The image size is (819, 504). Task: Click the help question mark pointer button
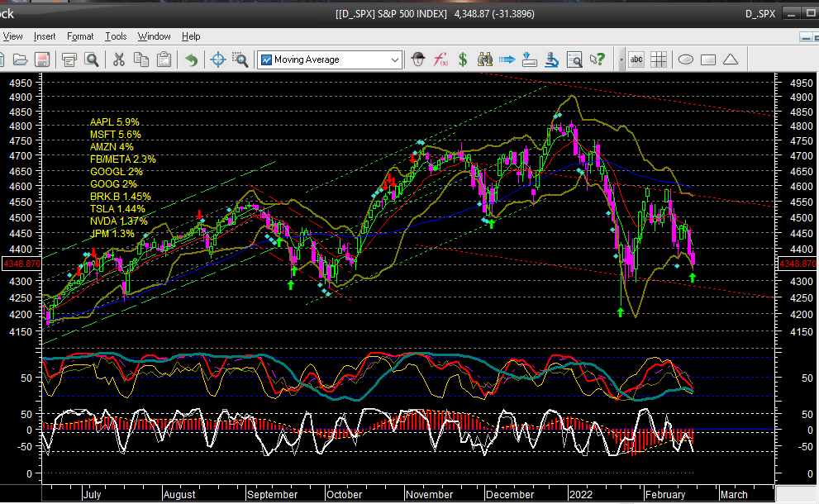[597, 59]
